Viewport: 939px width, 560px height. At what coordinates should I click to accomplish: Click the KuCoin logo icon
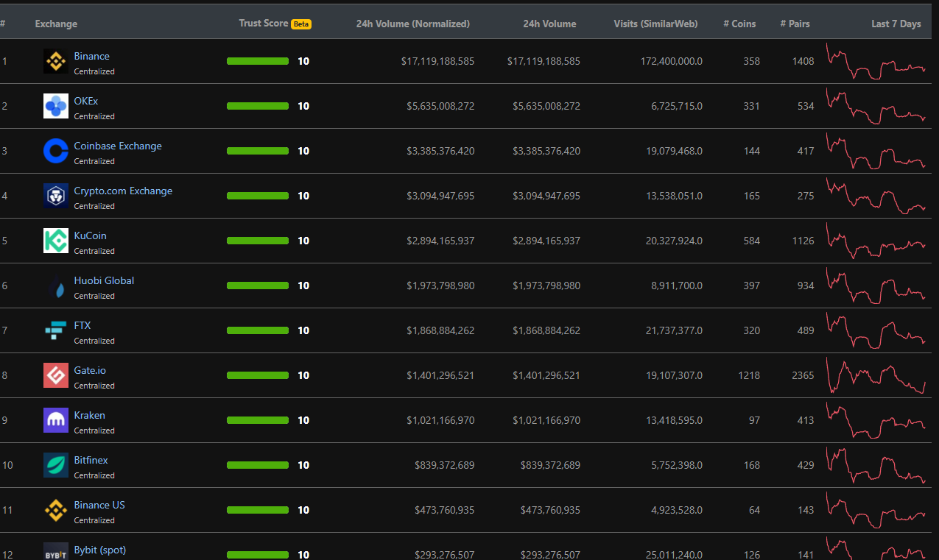point(56,241)
